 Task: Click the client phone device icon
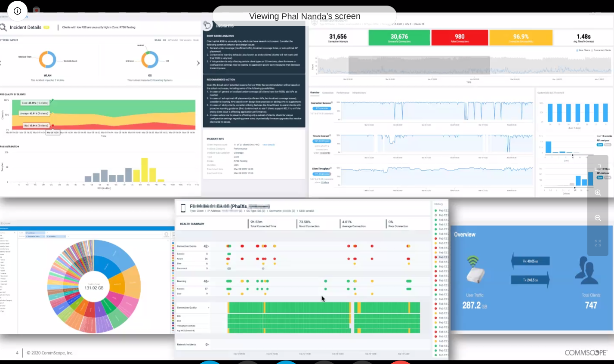[x=183, y=208]
